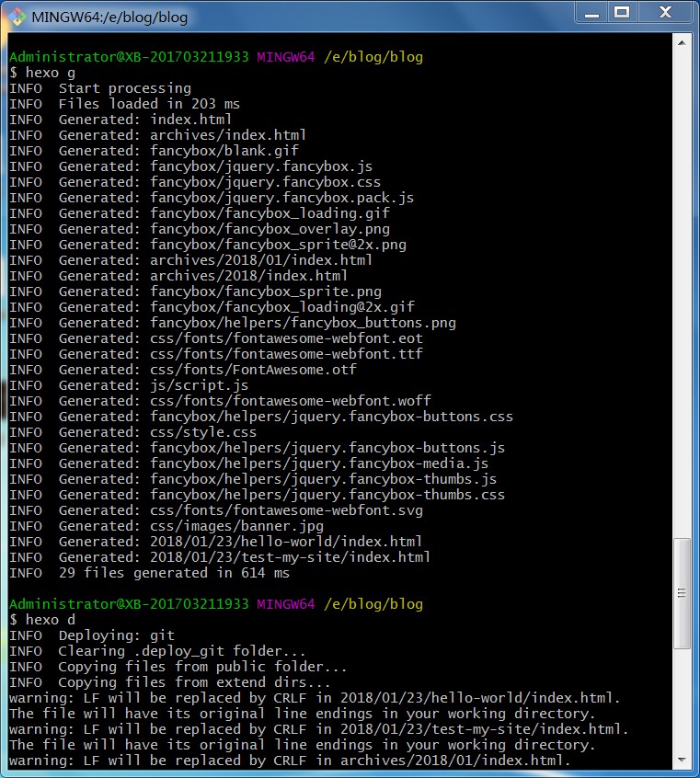Click 'js/script.js' output line

coord(129,385)
